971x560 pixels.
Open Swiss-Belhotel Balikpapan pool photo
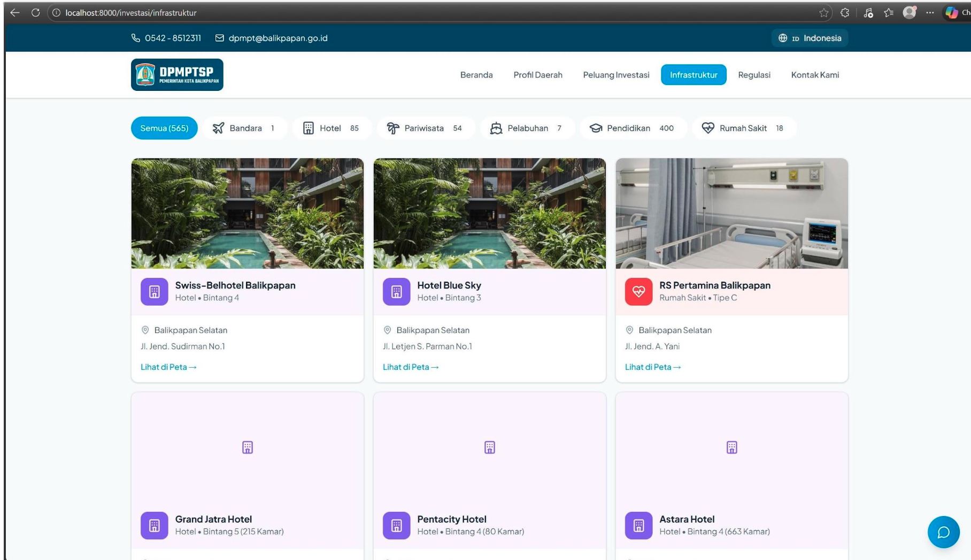point(248,213)
